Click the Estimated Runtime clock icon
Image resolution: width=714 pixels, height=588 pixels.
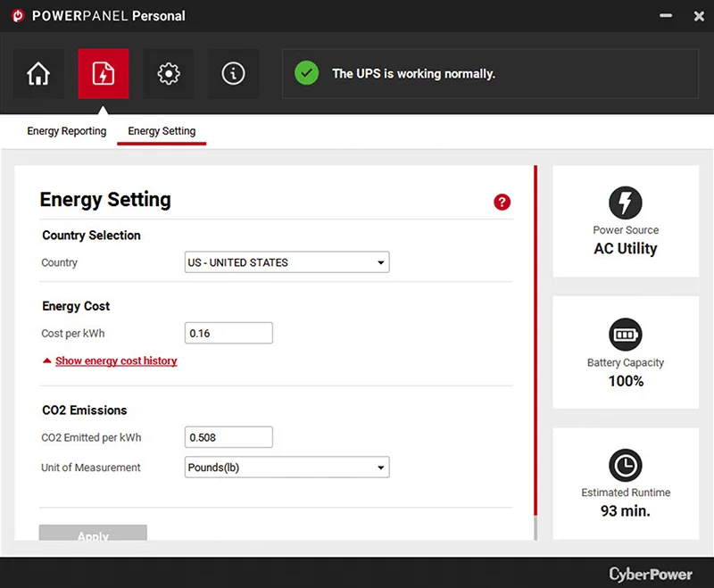(626, 466)
